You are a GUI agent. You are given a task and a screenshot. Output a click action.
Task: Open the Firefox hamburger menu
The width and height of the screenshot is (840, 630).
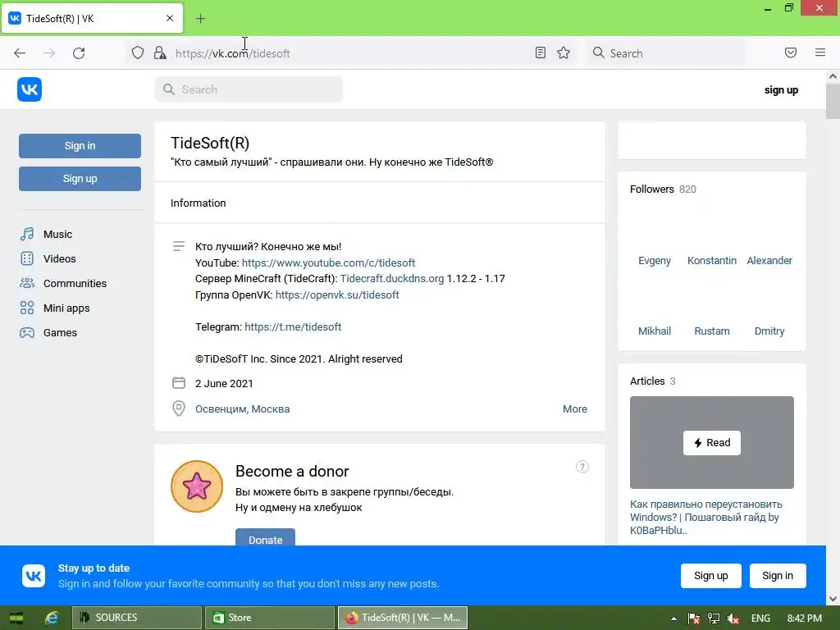coord(820,52)
